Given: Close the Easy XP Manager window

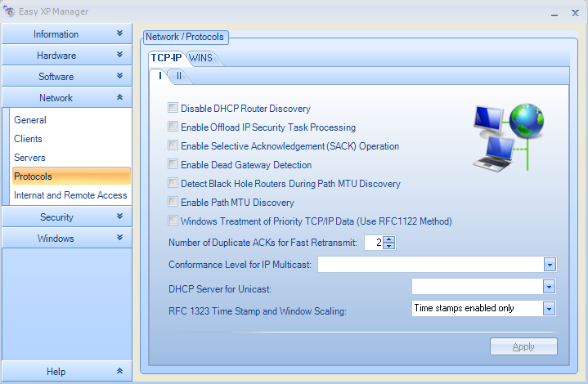Looking at the screenshot, I should coord(575,13).
